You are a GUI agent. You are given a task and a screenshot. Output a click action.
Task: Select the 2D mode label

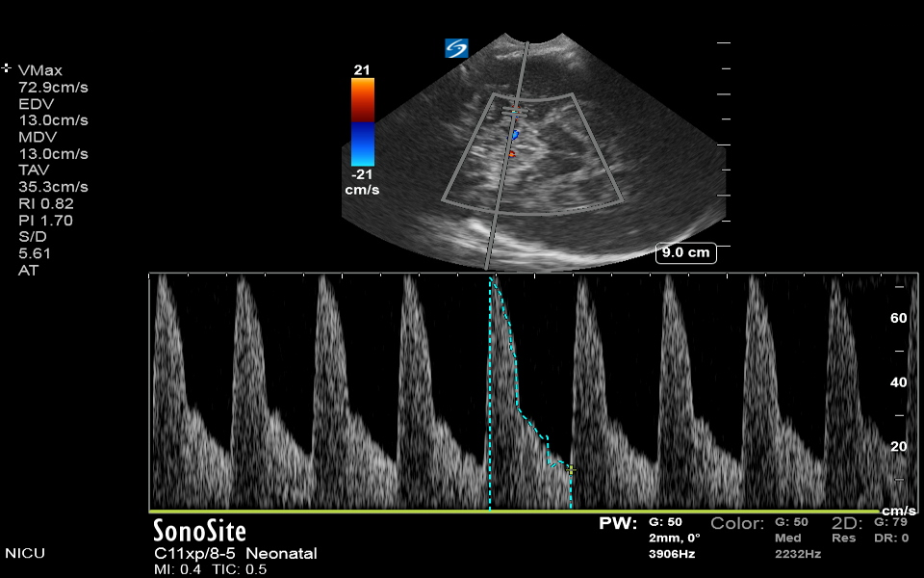tap(847, 523)
